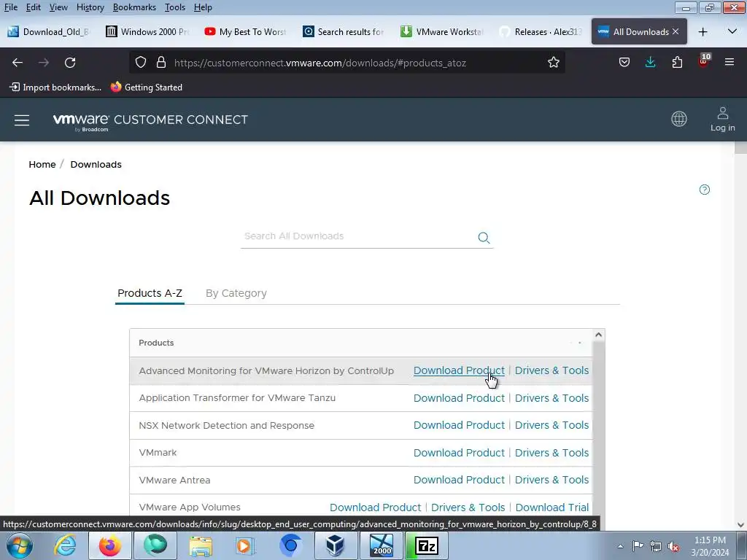Open the History menu

(x=90, y=7)
